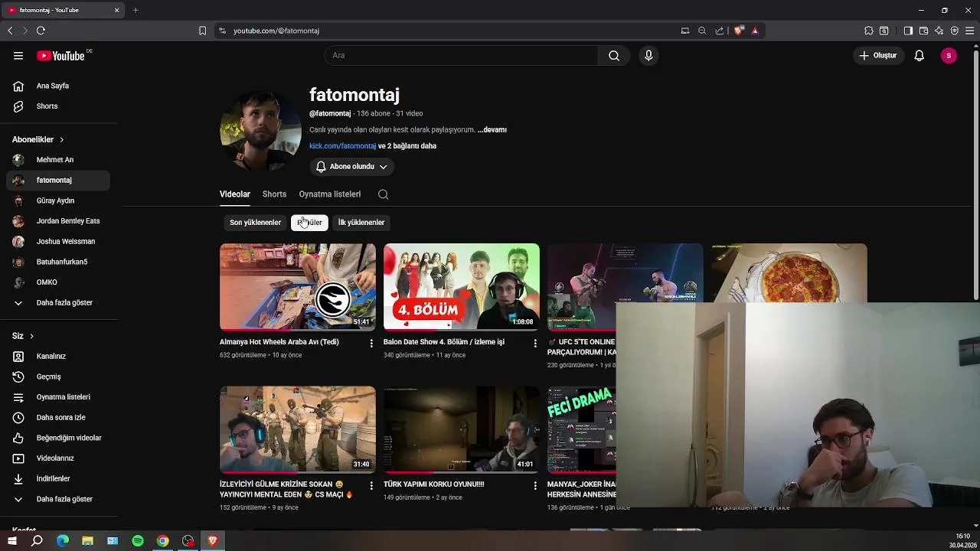Open Microsoft Edge from the taskbar
Image resolution: width=980 pixels, height=551 pixels.
point(63,541)
